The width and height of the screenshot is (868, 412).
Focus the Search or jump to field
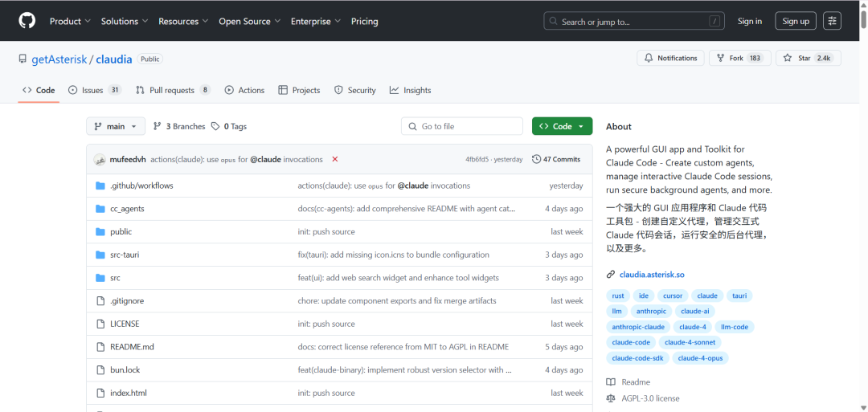pos(635,22)
